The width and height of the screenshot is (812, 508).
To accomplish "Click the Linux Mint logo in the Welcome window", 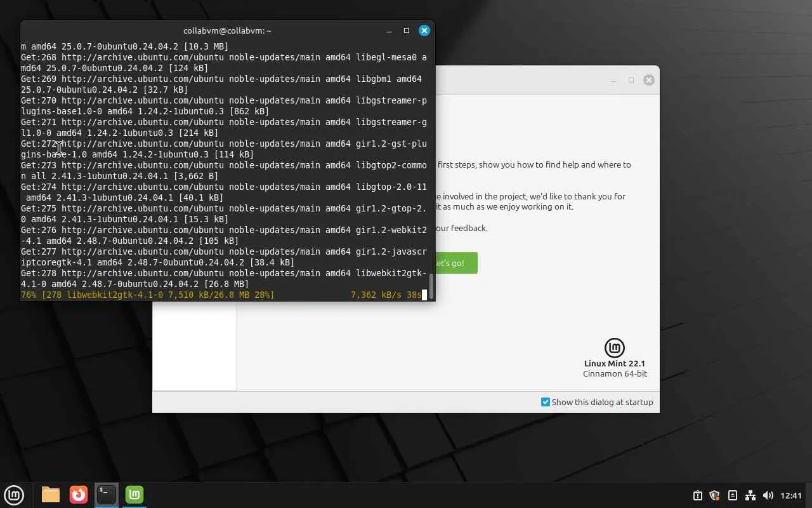I will (615, 347).
